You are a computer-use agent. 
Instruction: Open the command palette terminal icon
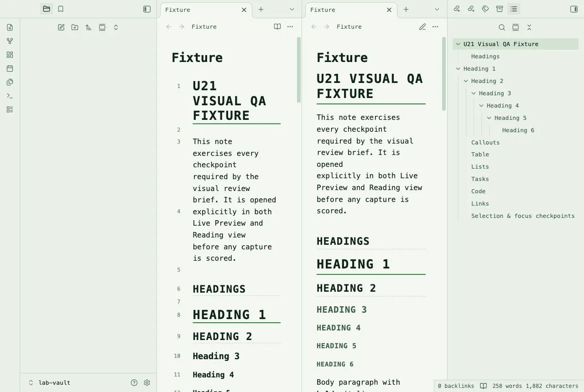(x=10, y=96)
